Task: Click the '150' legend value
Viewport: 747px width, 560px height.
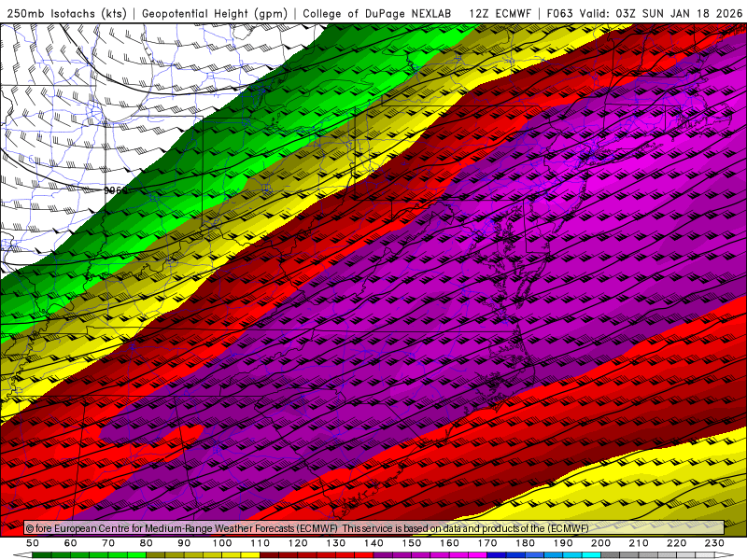Action: point(411,543)
